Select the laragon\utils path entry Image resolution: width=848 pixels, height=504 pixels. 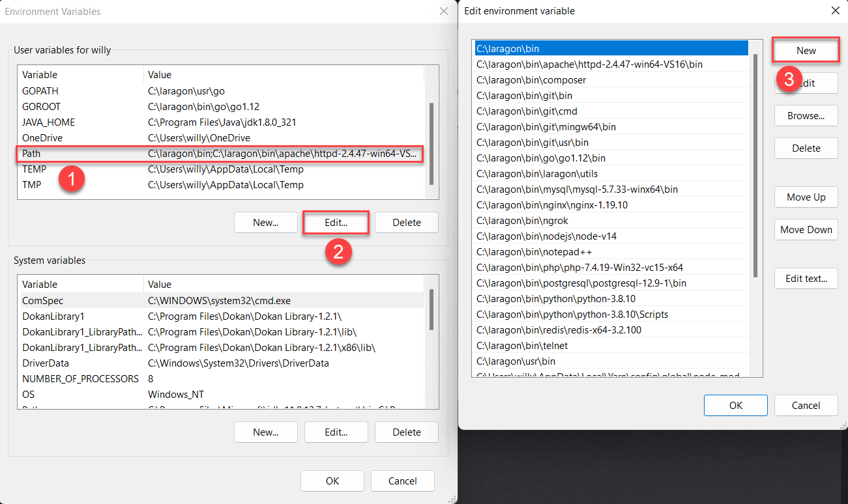tap(611, 174)
